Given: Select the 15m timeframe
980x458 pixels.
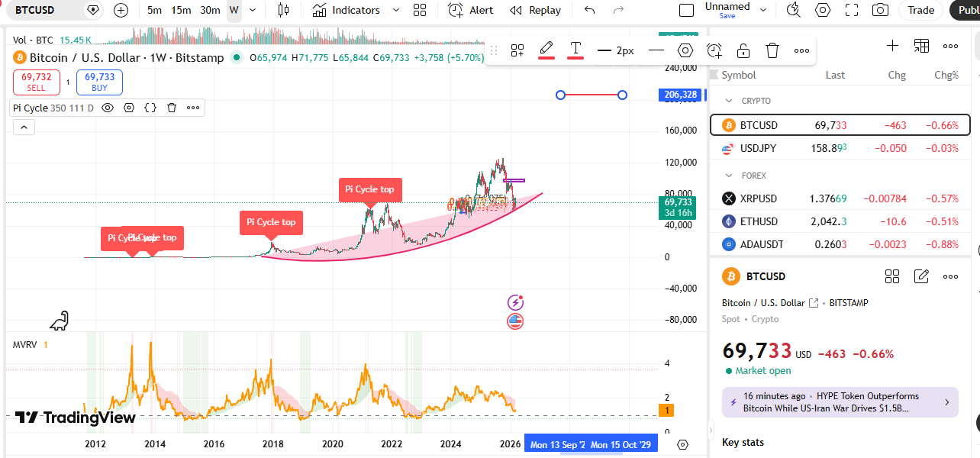Looking at the screenshot, I should pos(181,10).
